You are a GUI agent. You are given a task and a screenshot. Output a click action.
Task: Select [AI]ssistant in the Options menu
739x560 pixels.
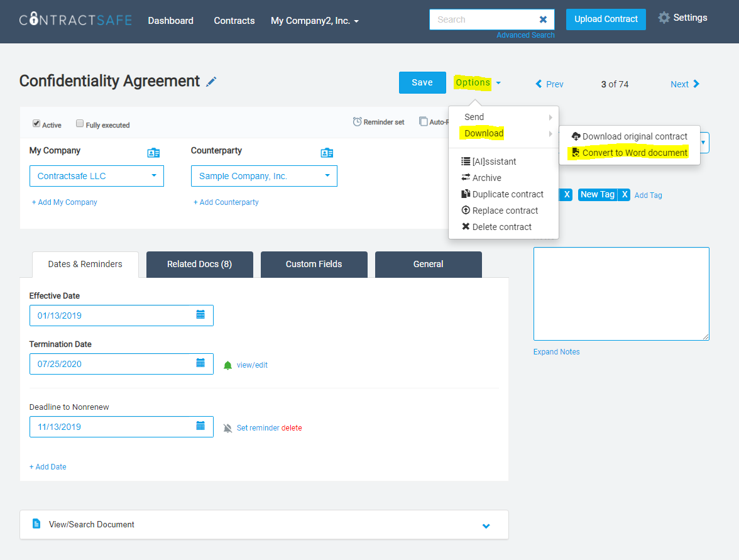pyautogui.click(x=503, y=162)
